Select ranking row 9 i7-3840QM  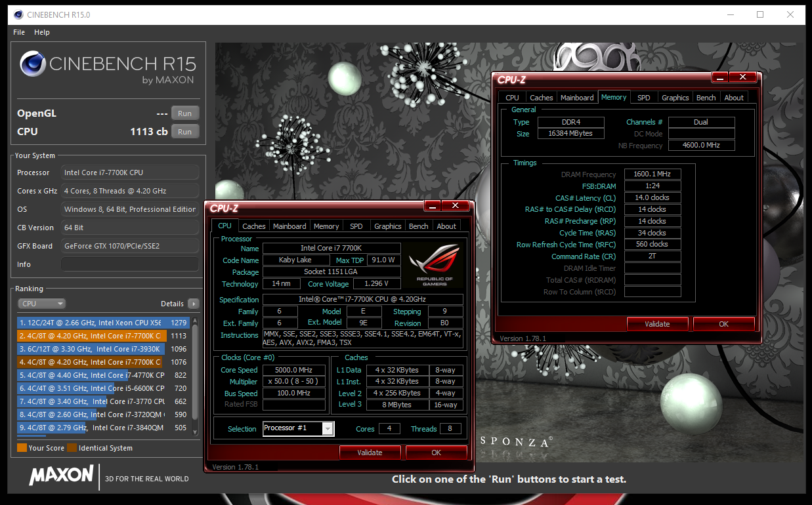pyautogui.click(x=103, y=428)
